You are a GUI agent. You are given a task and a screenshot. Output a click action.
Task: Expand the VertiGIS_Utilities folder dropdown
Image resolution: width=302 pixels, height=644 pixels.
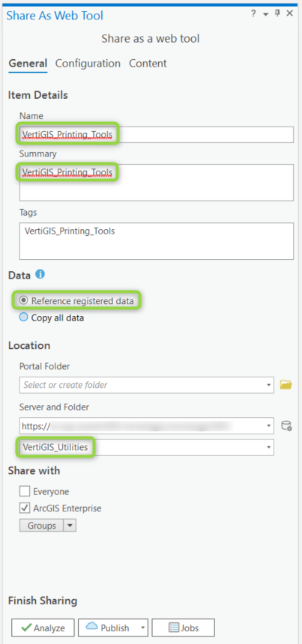[x=269, y=447]
